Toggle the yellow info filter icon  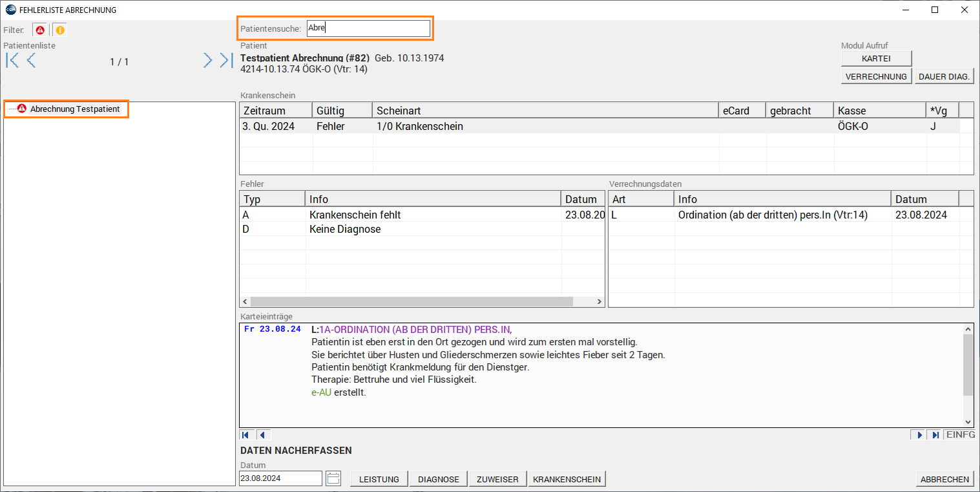59,30
